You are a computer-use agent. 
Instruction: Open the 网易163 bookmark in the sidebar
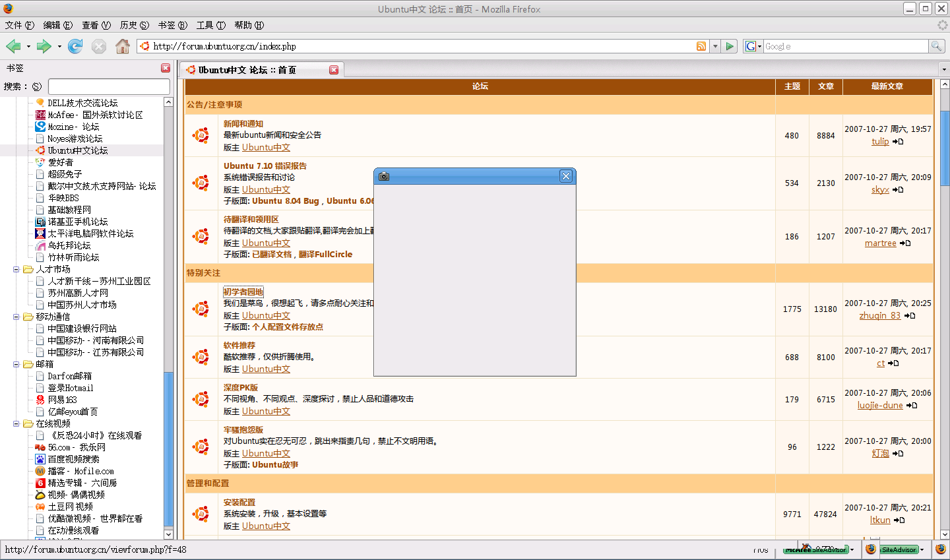click(x=62, y=400)
